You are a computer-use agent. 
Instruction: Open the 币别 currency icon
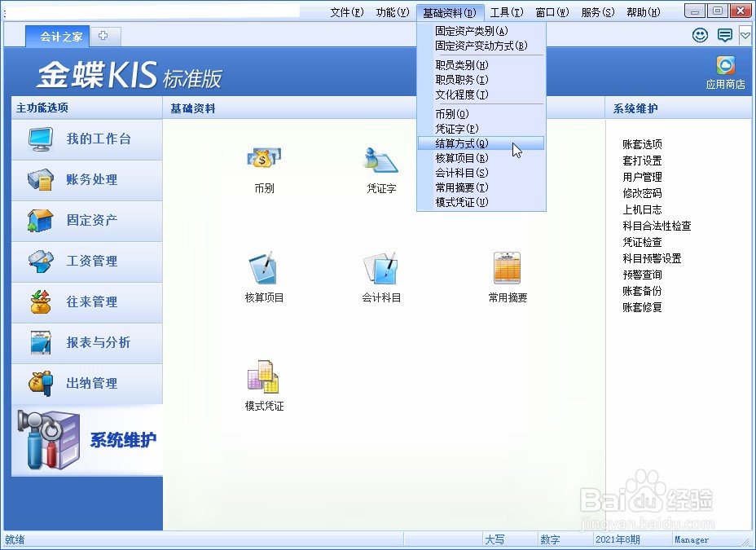[264, 160]
